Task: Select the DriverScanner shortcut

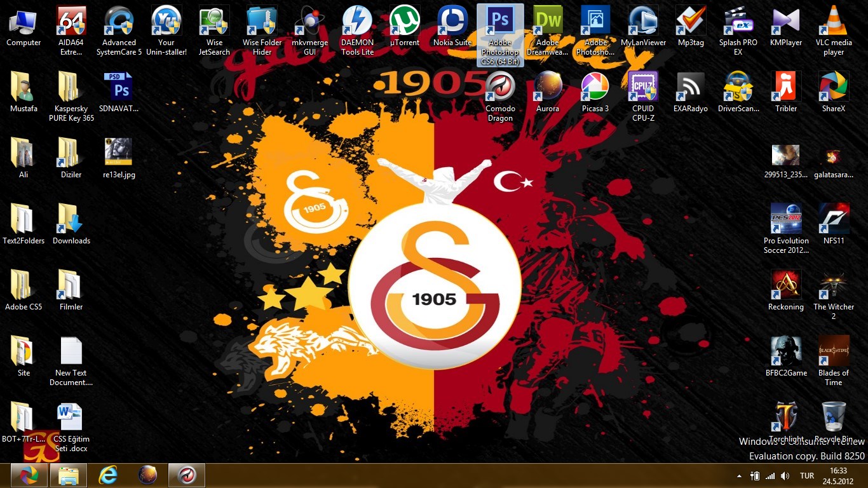Action: [738, 93]
